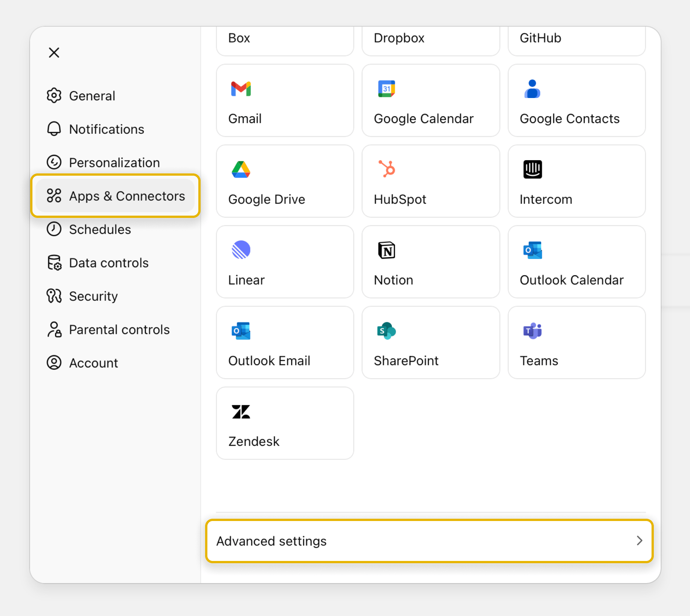Close the settings dialog
690x616 pixels.
tap(54, 52)
